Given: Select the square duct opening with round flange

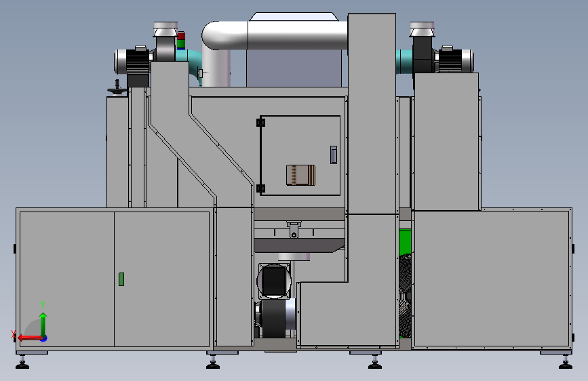Looking at the screenshot, I should (274, 281).
